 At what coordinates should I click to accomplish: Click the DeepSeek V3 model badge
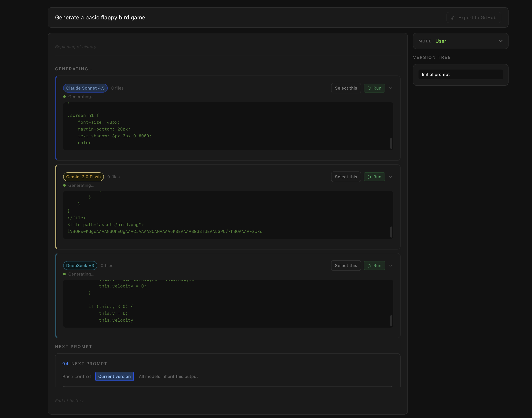80,266
